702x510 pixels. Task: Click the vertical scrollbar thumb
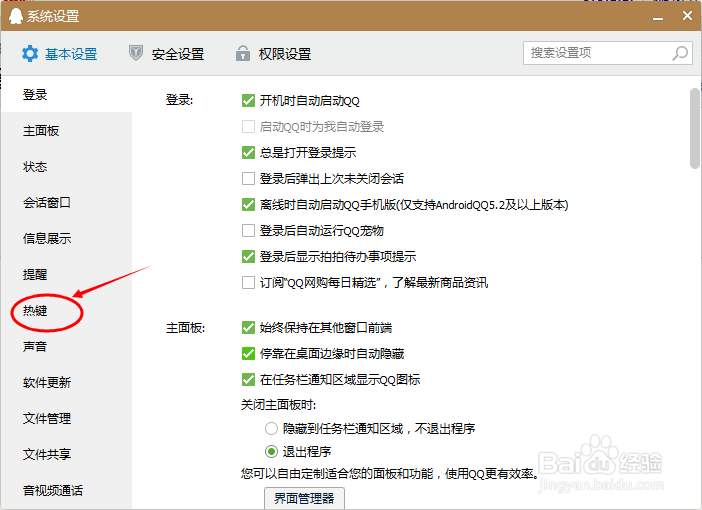[x=695, y=128]
